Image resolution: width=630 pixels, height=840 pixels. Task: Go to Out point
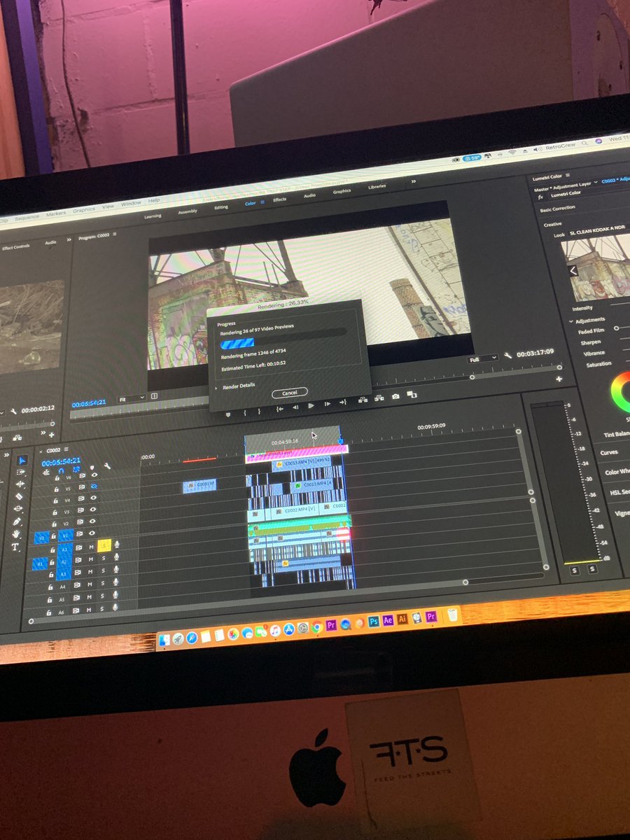pos(342,402)
